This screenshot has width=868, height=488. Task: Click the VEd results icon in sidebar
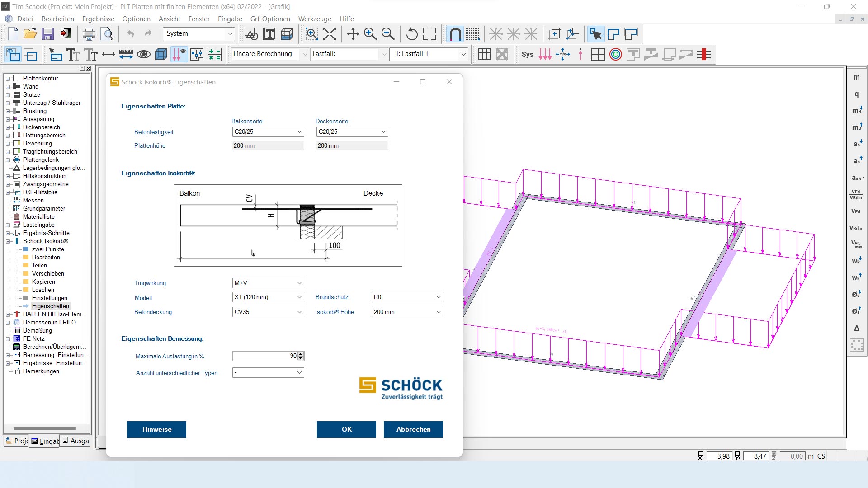(857, 211)
